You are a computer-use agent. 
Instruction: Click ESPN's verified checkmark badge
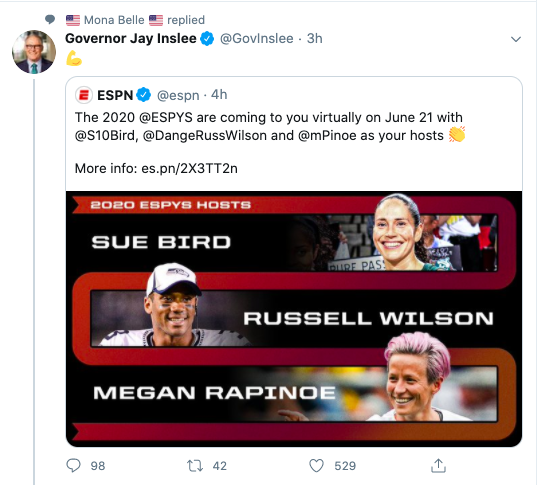pyautogui.click(x=143, y=95)
